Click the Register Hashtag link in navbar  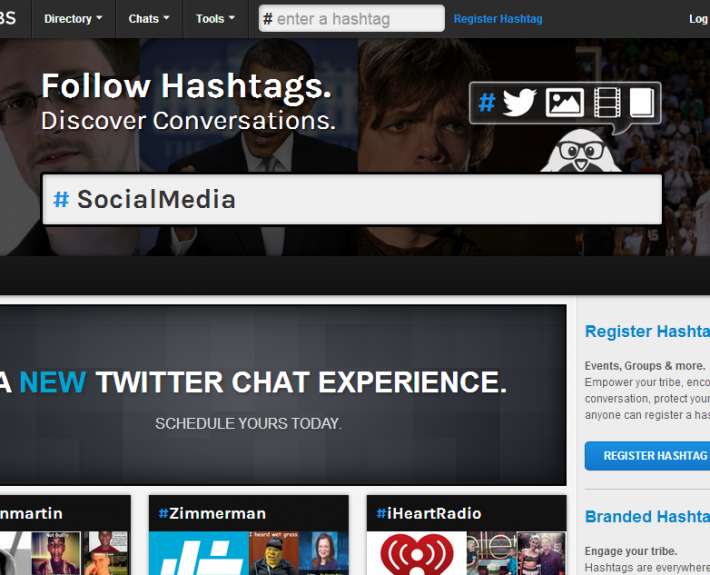(498, 19)
